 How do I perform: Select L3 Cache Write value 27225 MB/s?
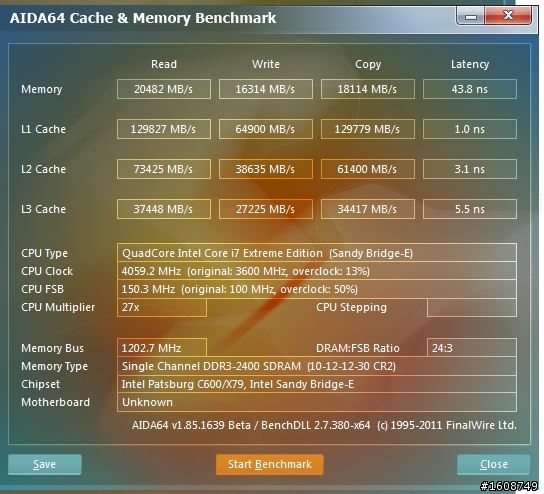(x=266, y=209)
